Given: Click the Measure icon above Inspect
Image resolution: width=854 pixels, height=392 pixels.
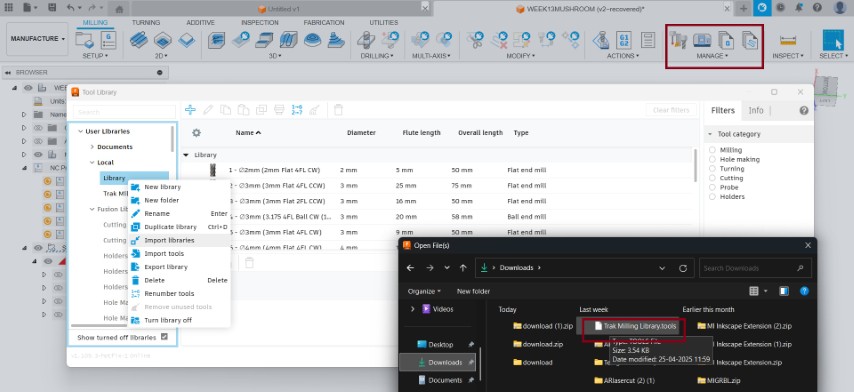Looking at the screenshot, I should [x=788, y=39].
